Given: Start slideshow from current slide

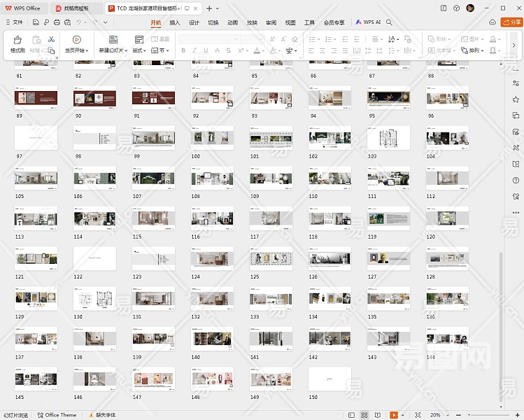Looking at the screenshot, I should coord(76,44).
